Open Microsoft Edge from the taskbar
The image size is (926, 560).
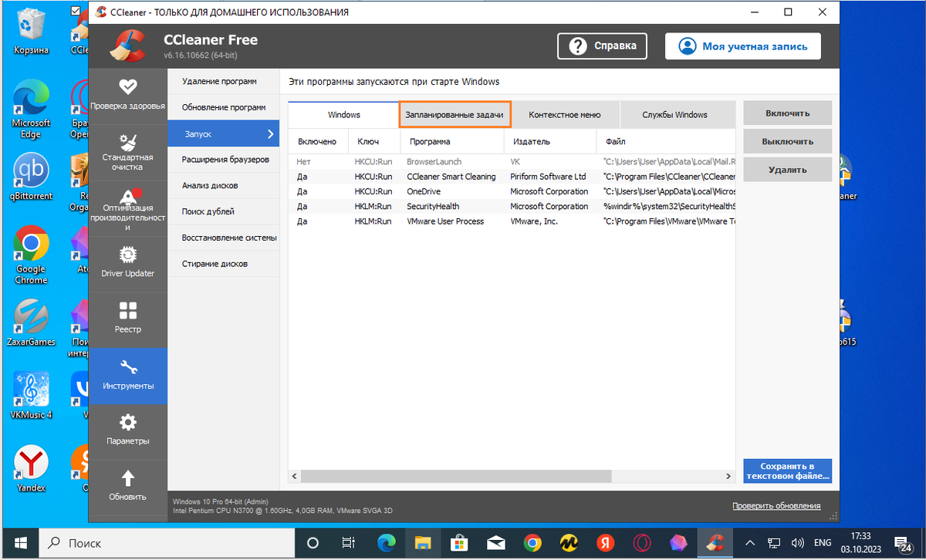click(386, 543)
